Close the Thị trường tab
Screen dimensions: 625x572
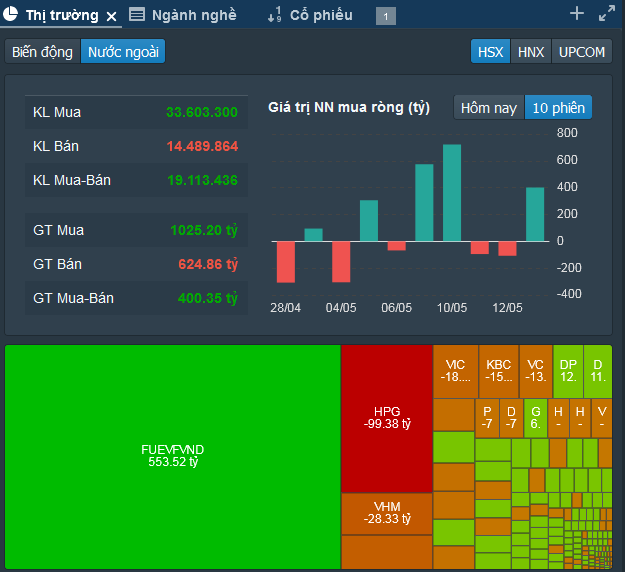coord(112,16)
